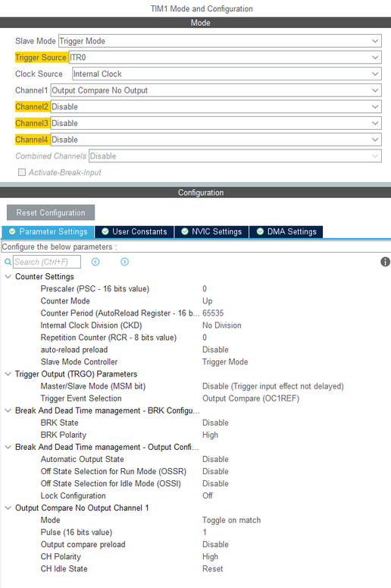Select Master/Slave Mode Disable value
This screenshot has width=391, height=588.
coord(273,386)
